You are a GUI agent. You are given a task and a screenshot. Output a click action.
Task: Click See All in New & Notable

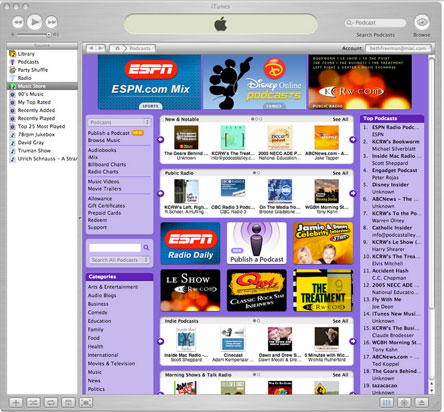[340, 119]
